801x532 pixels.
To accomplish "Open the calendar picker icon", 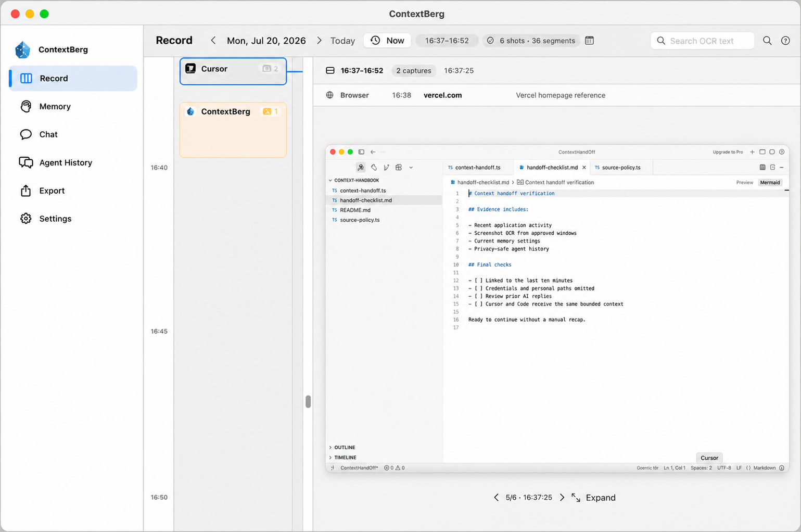I will (589, 41).
